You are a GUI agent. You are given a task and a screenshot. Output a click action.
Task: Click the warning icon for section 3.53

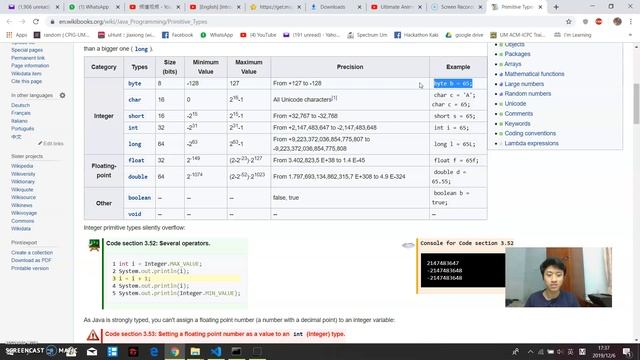click(93, 335)
